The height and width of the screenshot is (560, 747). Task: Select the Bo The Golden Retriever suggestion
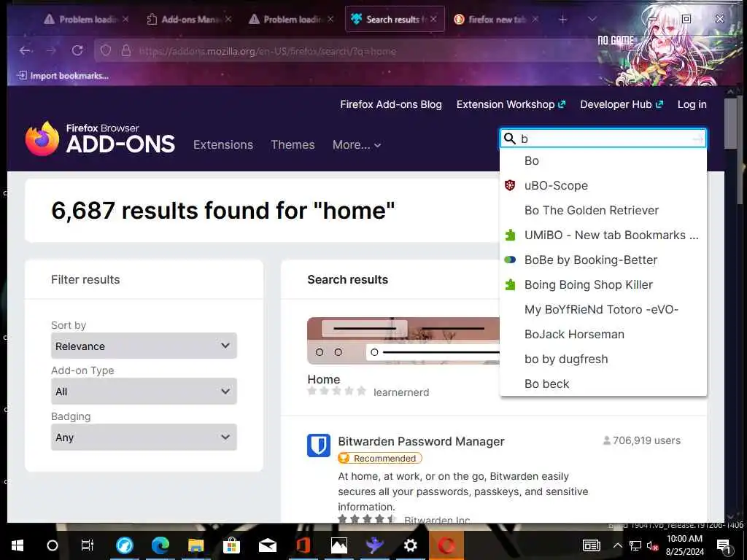(603, 210)
